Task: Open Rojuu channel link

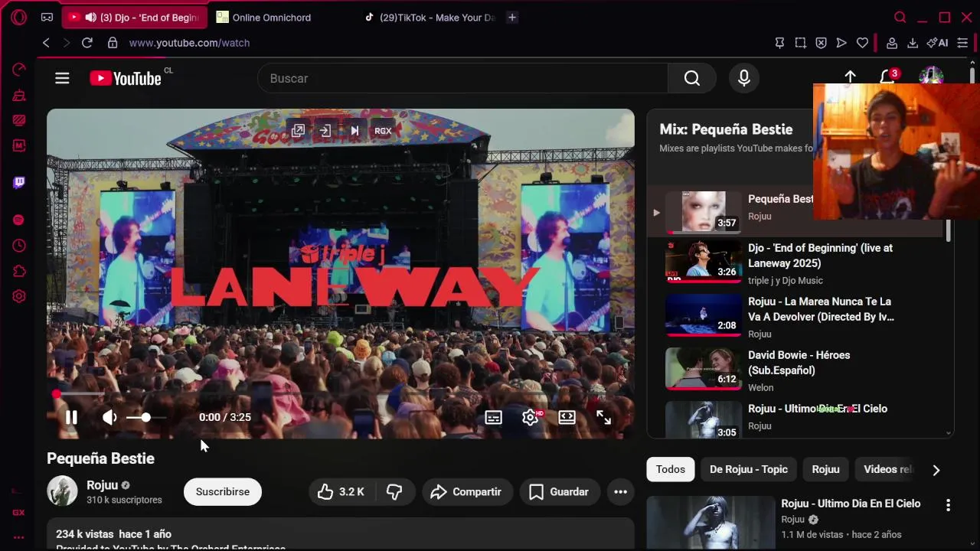Action: click(x=102, y=485)
